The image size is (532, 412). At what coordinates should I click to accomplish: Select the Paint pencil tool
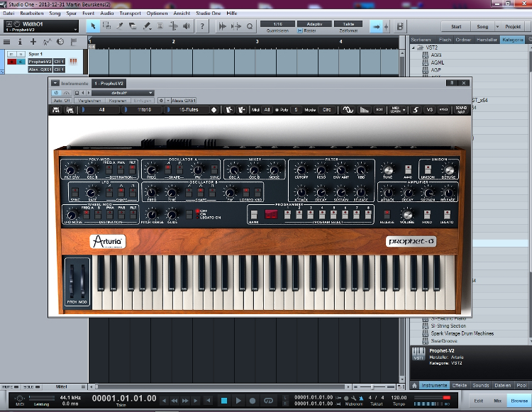point(147,26)
